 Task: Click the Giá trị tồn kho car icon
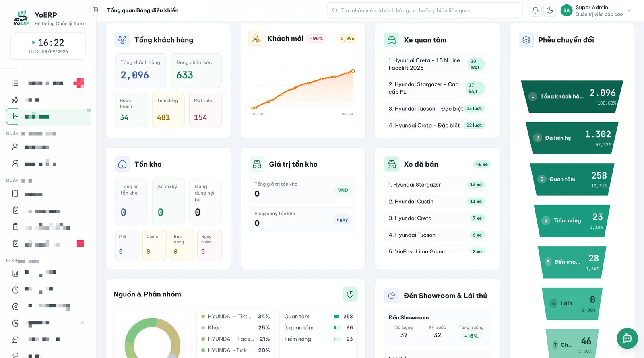[257, 164]
